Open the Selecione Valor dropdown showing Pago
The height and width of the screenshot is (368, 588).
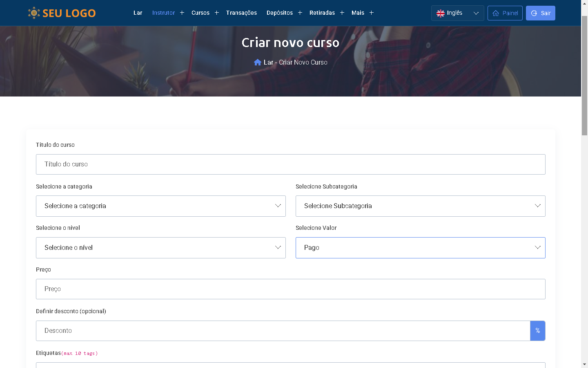pyautogui.click(x=420, y=248)
